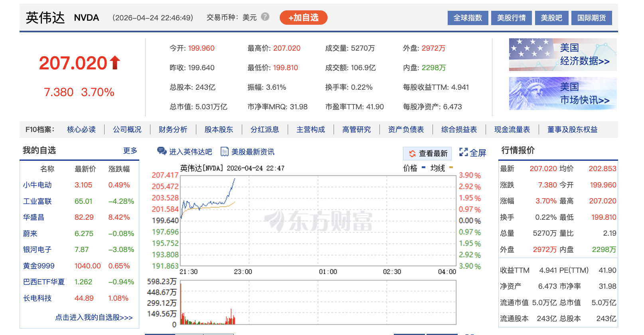
Task: Open 长电科技 in watchlist
Action: pyautogui.click(x=38, y=298)
